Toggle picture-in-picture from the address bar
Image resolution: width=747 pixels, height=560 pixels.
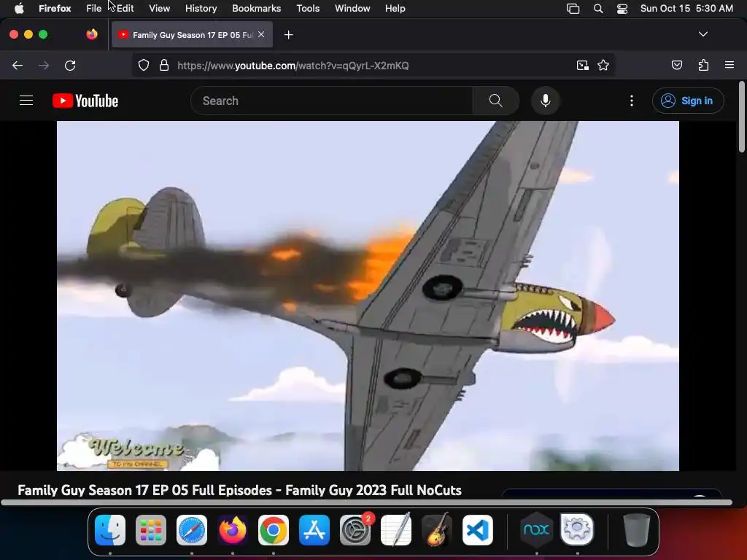583,65
